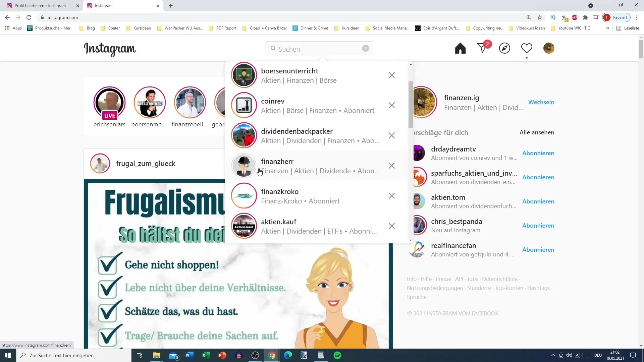Screen dimensions: 644x362
Task: Click Alle ansehen for suggestions
Action: click(537, 132)
